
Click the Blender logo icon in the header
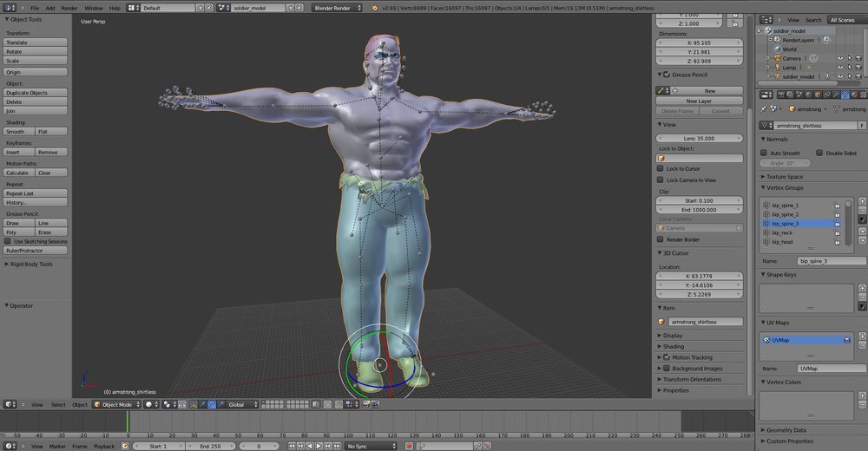click(x=375, y=8)
